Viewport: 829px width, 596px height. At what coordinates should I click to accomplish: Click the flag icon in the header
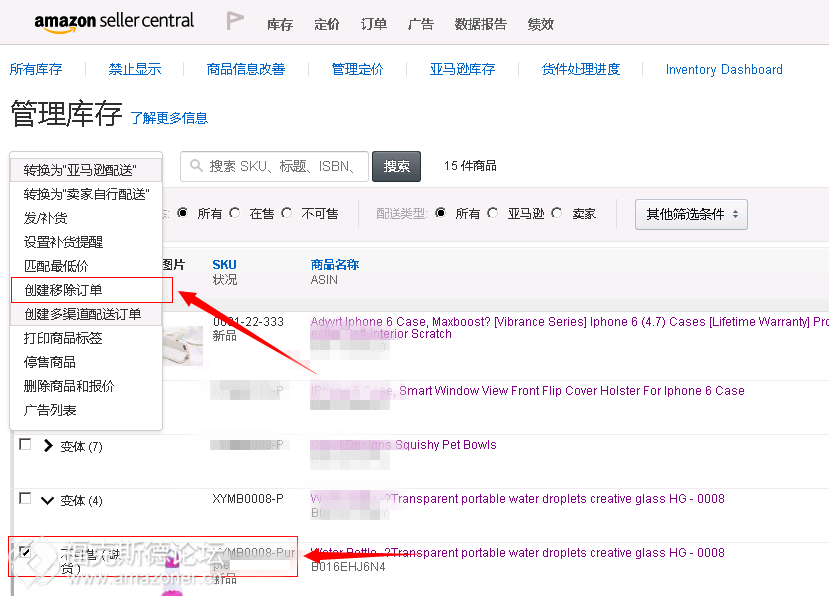[x=235, y=22]
